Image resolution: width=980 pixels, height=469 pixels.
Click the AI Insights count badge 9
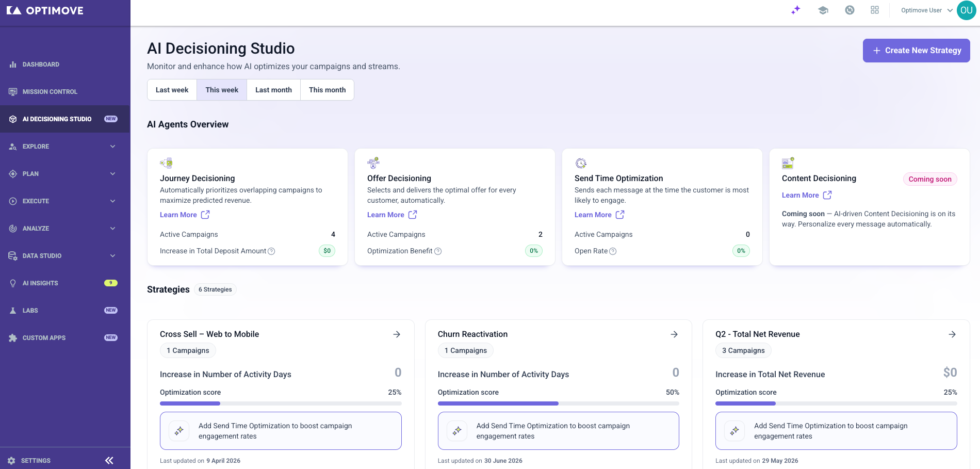pos(110,283)
